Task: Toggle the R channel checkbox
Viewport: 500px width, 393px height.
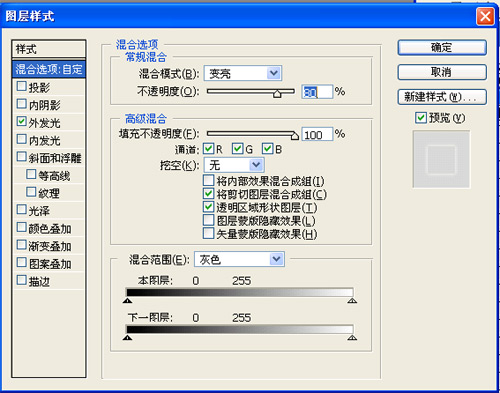Action: tap(209, 148)
